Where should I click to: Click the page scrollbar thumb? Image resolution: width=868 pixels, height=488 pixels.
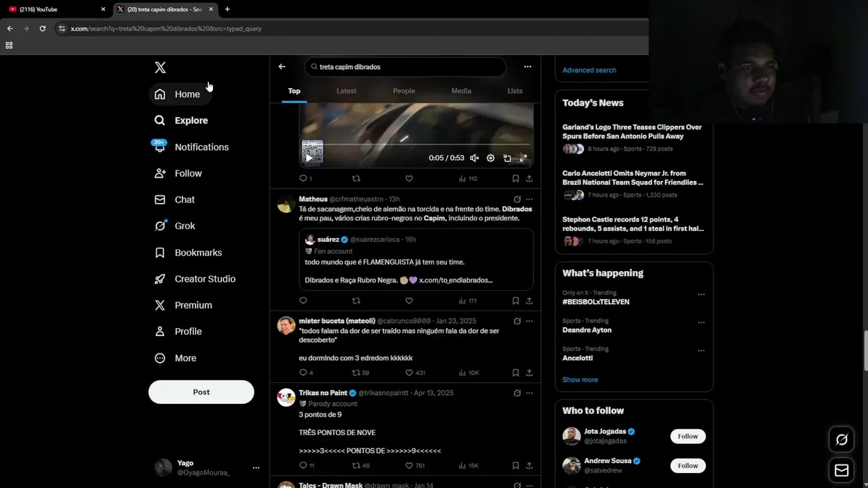coord(865,350)
